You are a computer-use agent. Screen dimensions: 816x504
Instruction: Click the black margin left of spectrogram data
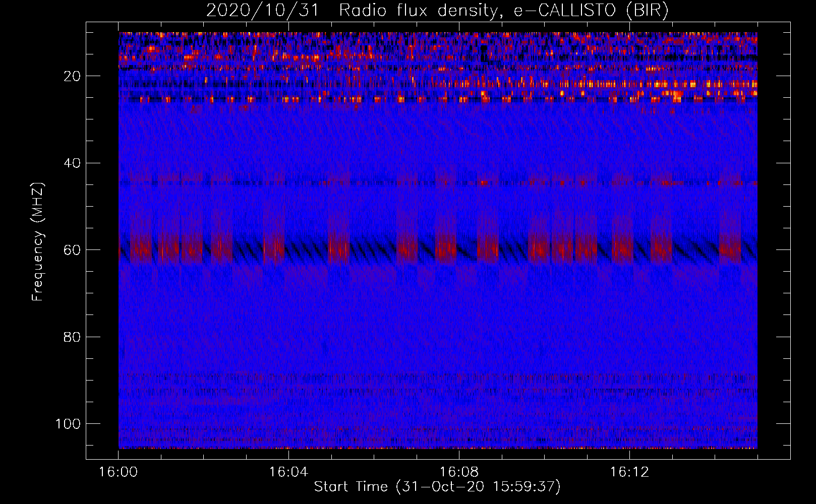click(x=102, y=242)
